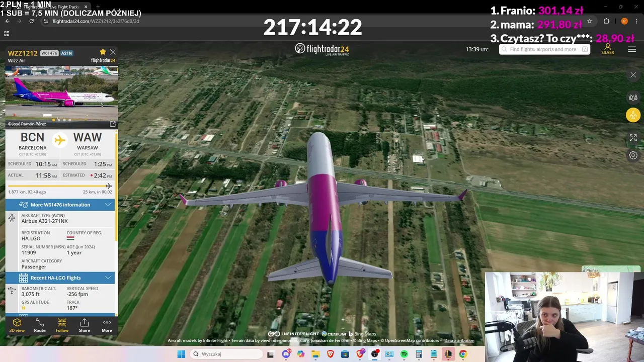
Task: Open site information icon in address bar
Action: click(x=46, y=21)
